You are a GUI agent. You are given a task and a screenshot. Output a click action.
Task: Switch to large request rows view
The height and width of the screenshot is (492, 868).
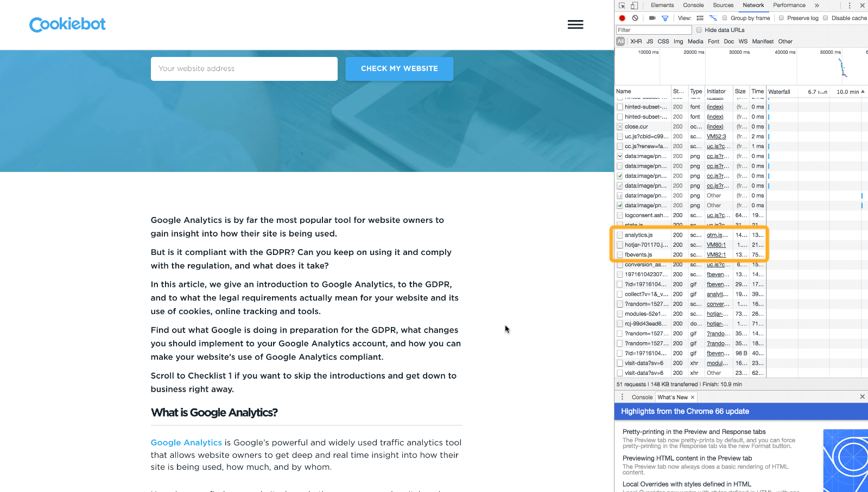pos(700,18)
